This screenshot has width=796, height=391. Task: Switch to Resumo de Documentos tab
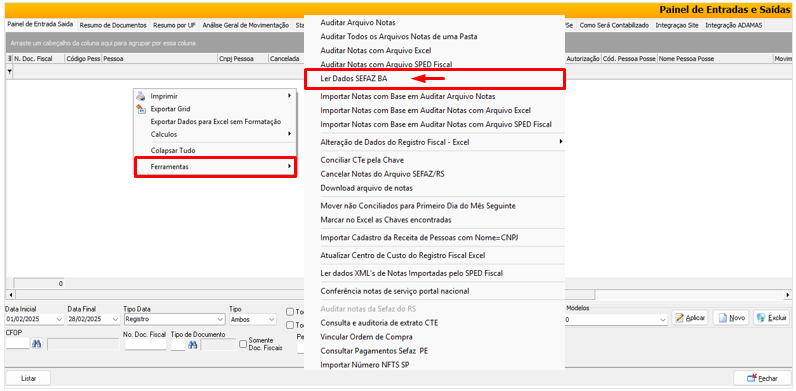coord(113,25)
